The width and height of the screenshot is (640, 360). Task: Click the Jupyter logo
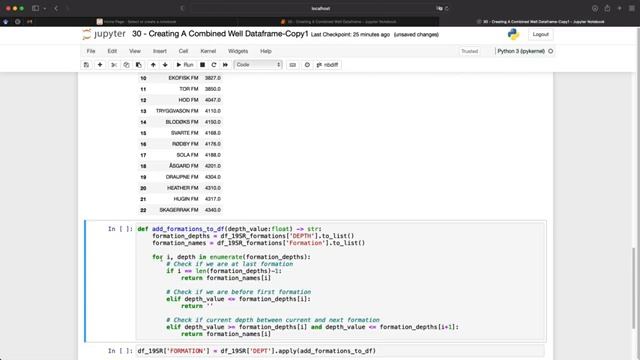(x=104, y=34)
